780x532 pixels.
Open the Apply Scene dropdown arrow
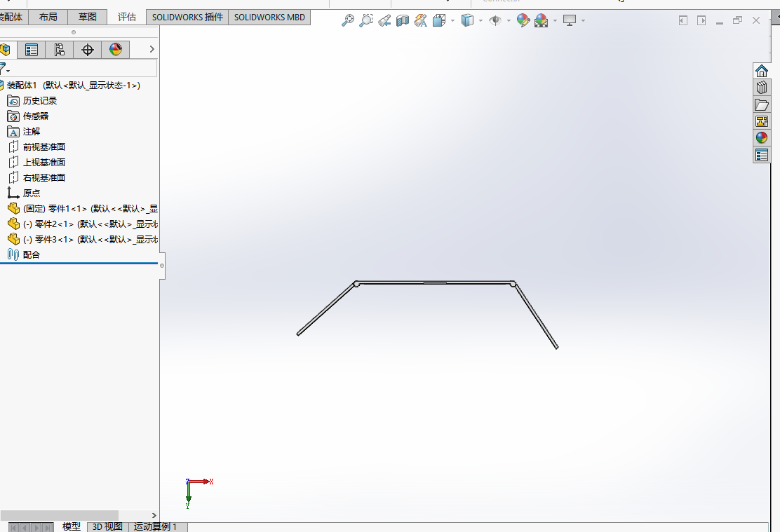point(555,21)
